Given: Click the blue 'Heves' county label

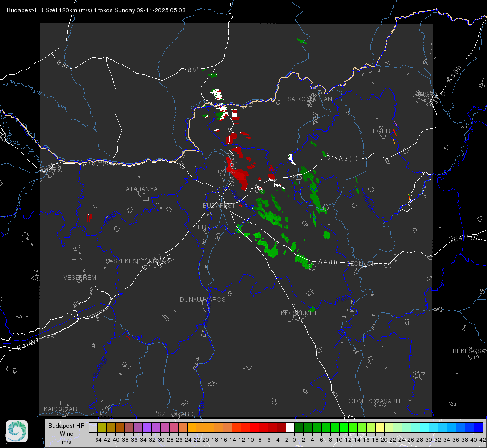Looking at the screenshot, I should pos(368,203).
